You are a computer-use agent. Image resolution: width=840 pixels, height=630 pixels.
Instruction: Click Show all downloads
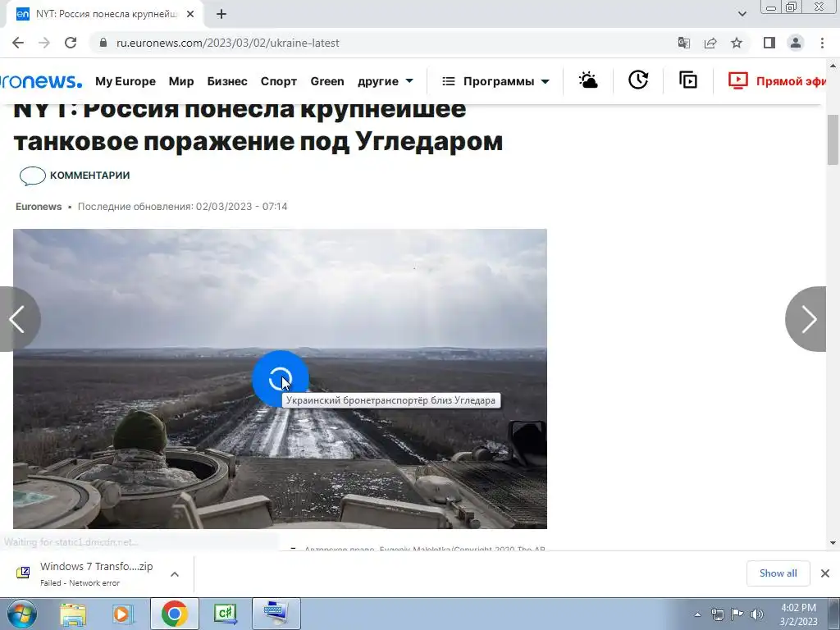coord(778,573)
